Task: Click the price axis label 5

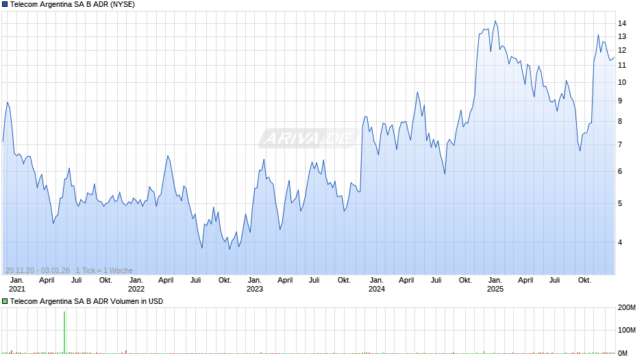Action: tap(620, 203)
